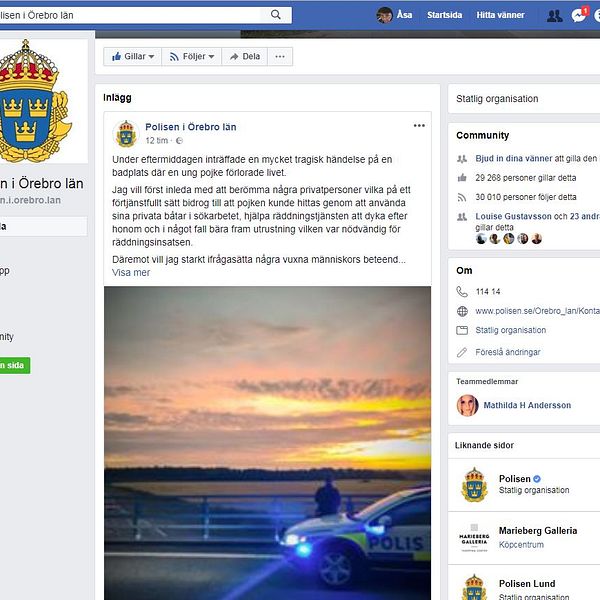Click the post's public globe icon
This screenshot has height=600, width=600.
tap(179, 141)
